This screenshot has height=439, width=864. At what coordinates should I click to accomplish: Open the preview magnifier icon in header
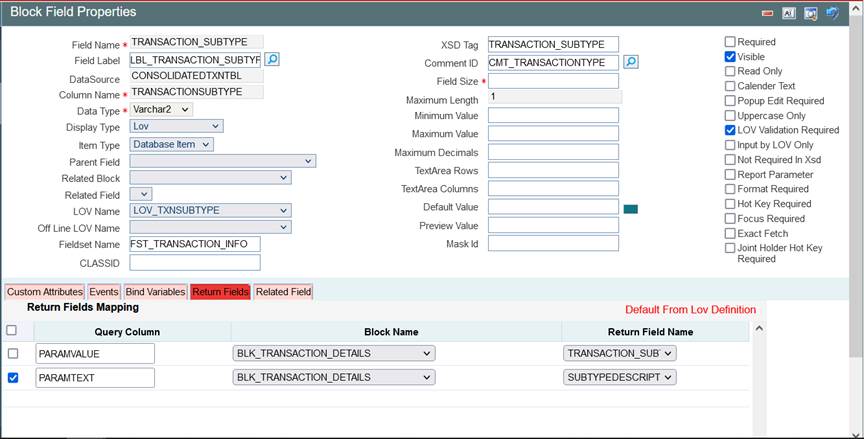(810, 13)
